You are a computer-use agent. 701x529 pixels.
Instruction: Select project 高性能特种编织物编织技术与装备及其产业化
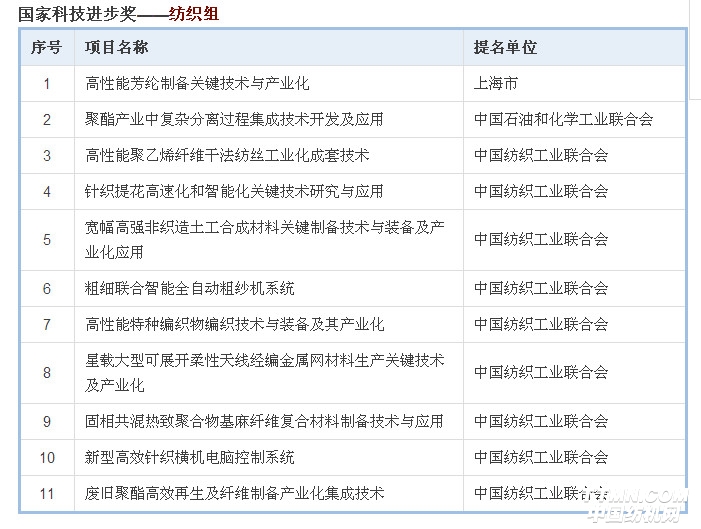tap(234, 325)
